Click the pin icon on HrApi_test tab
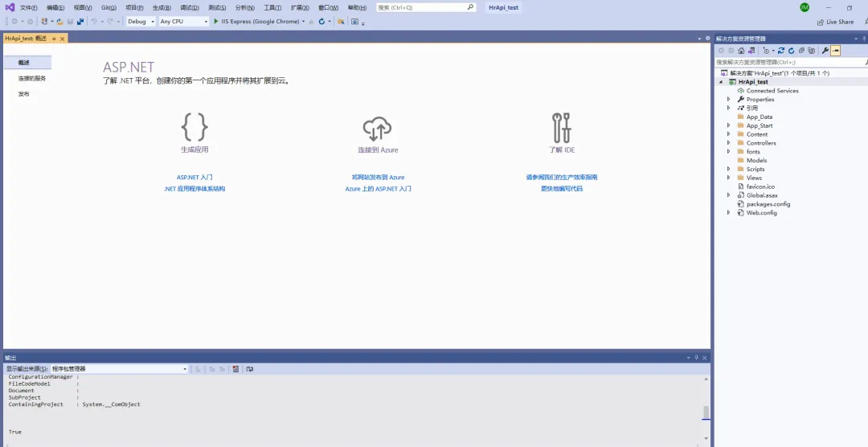 54,39
